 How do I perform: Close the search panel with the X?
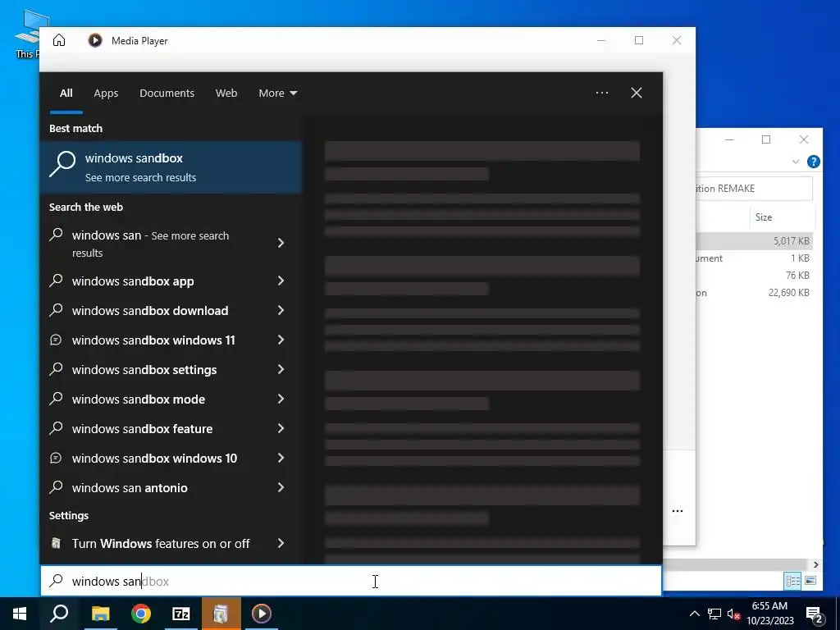coord(637,93)
